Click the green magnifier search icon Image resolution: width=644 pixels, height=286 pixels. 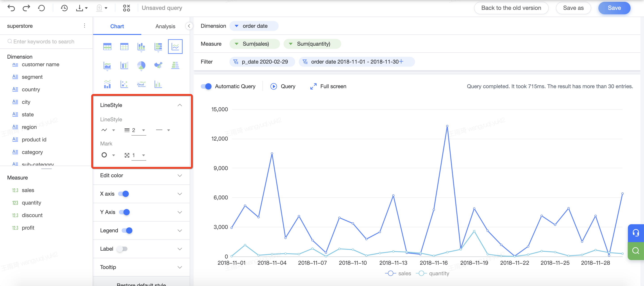(636, 251)
